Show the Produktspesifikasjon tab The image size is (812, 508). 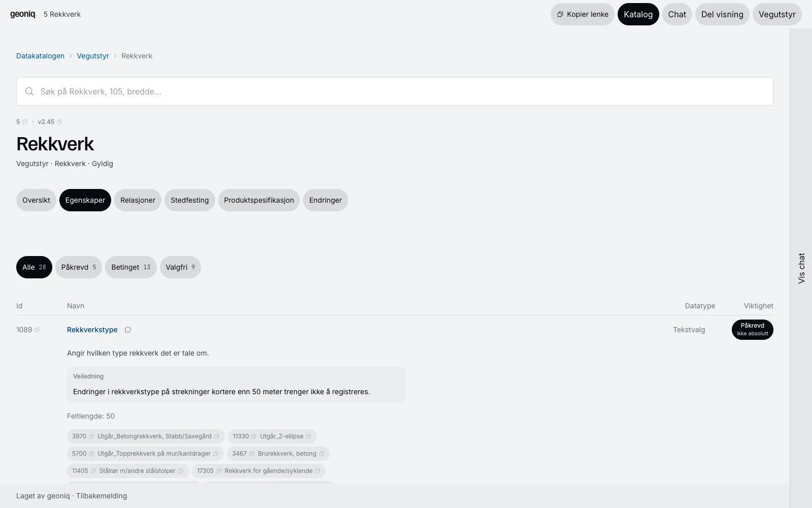coord(259,200)
